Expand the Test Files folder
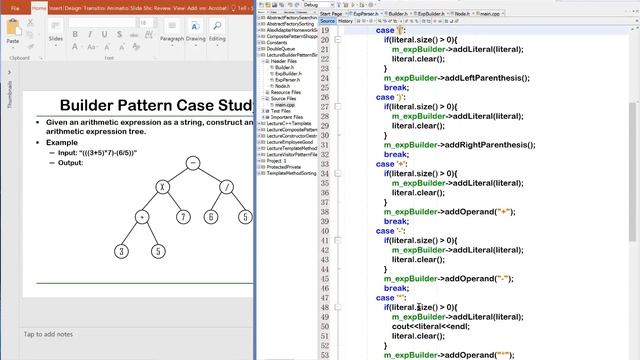 coord(264,111)
